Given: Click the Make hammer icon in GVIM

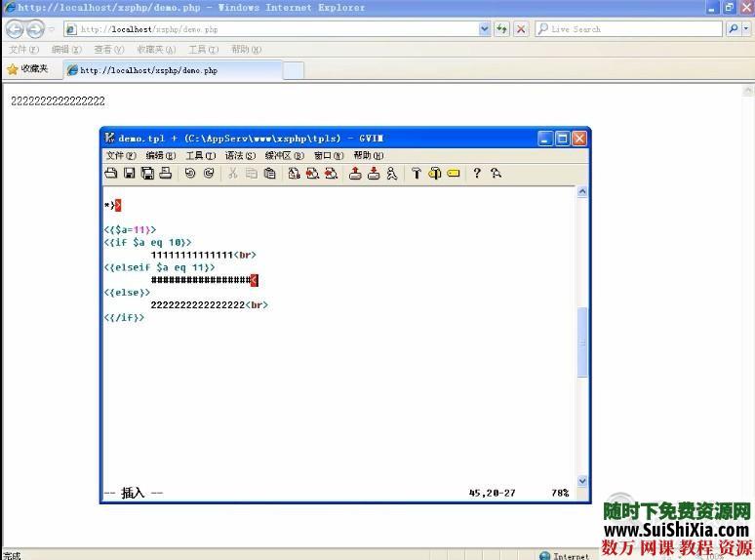Looking at the screenshot, I should point(416,174).
